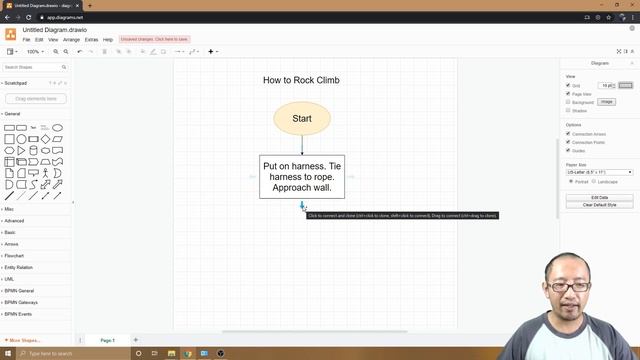The height and width of the screenshot is (360, 640).
Task: Click the to-back toolbar icon
Action: [129, 52]
